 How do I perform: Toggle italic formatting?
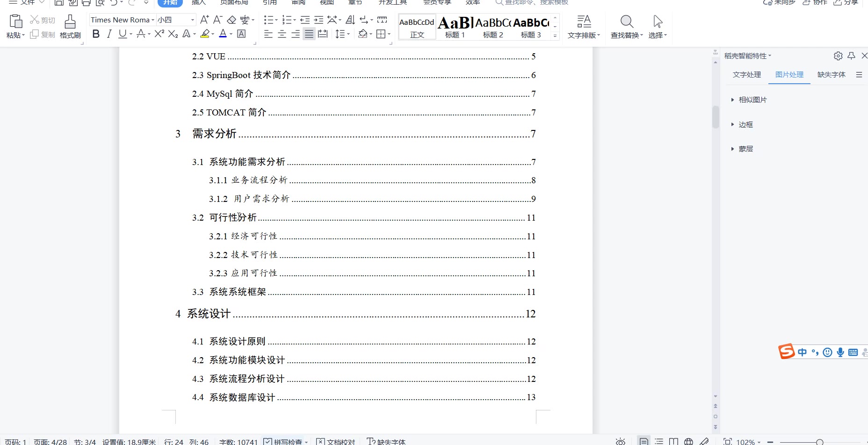(x=109, y=34)
